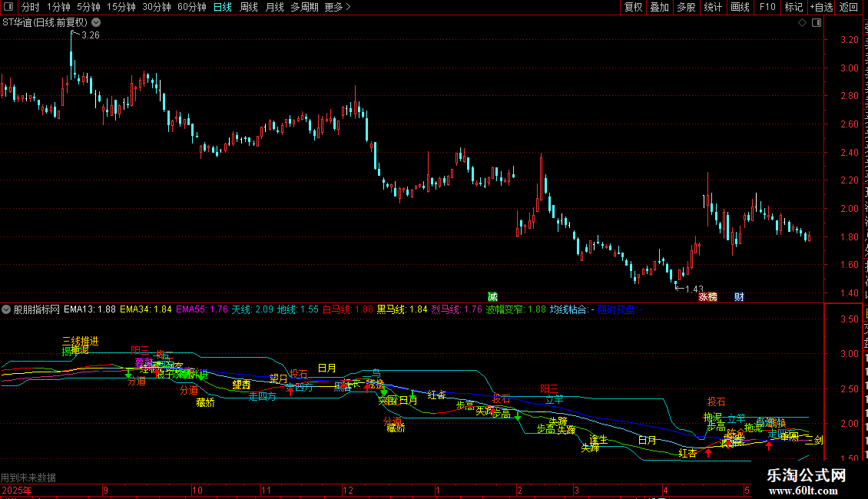Click the 2025年 date axis label
The width and height of the screenshot is (868, 499).
pyautogui.click(x=17, y=490)
